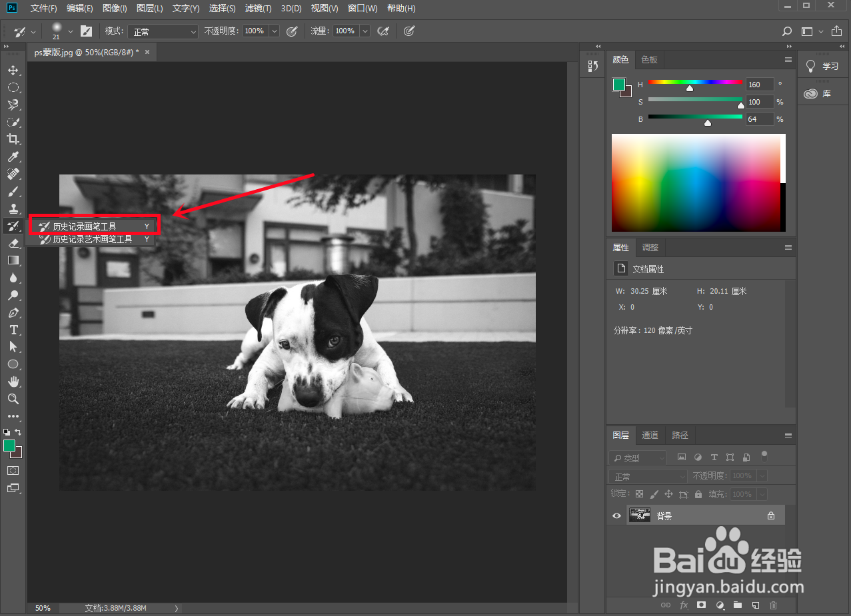The width and height of the screenshot is (851, 616).
Task: Enable airbrush-style build-up
Action: pyautogui.click(x=383, y=31)
